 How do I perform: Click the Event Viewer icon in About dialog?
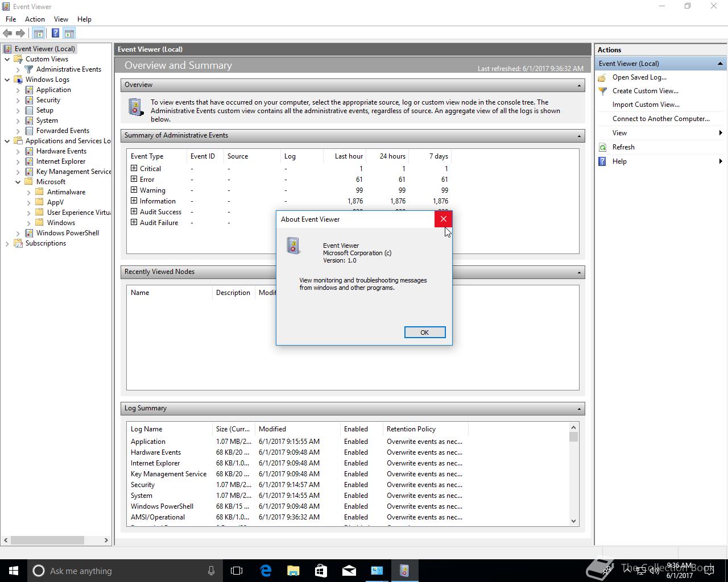point(293,246)
